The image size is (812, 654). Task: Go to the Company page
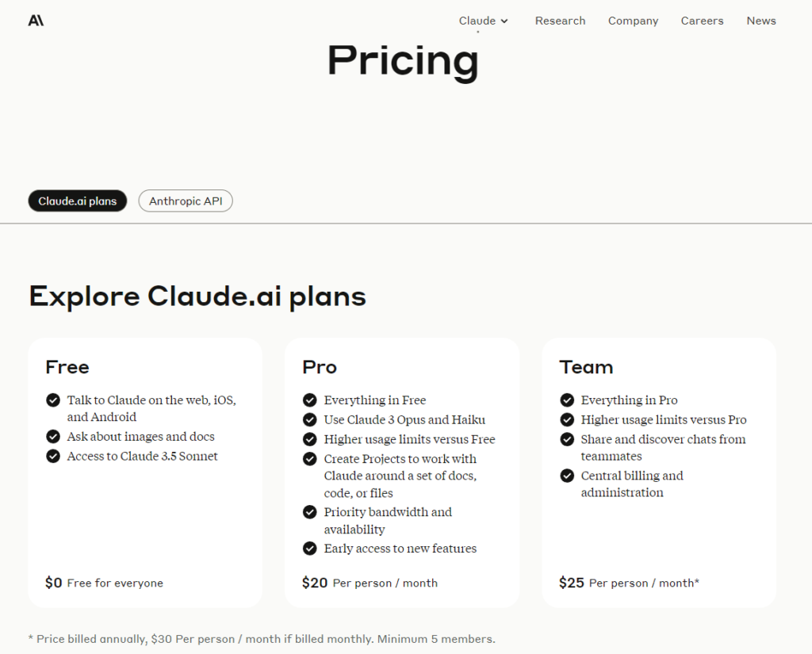(633, 21)
